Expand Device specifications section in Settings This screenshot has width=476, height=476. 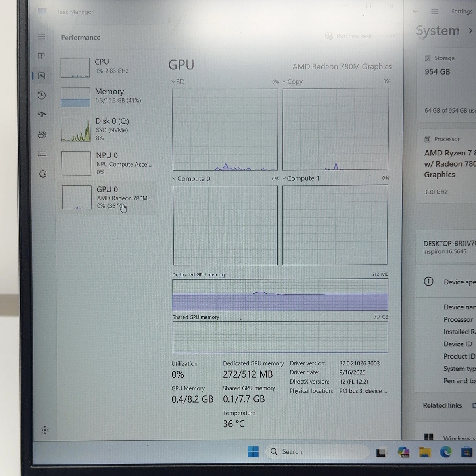click(446, 282)
